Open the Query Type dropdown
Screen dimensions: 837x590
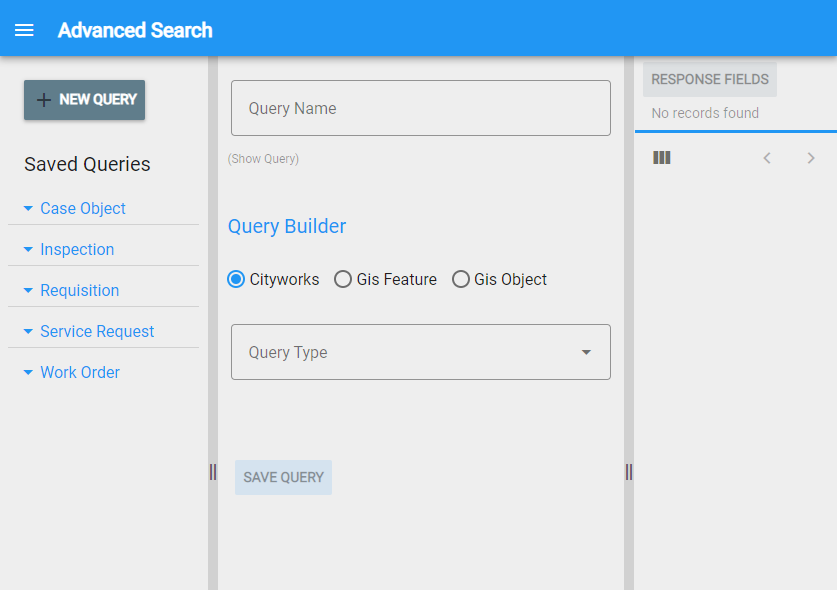click(x=421, y=352)
